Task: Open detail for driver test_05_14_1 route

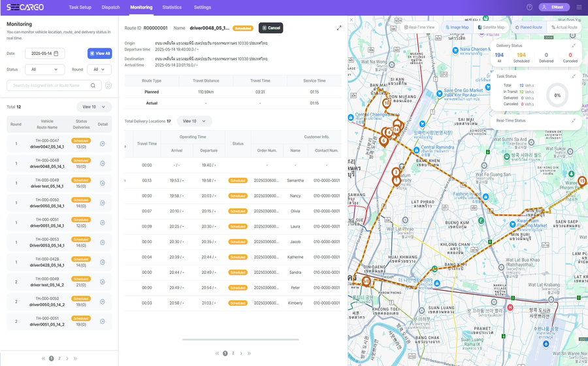Action: 103,183
